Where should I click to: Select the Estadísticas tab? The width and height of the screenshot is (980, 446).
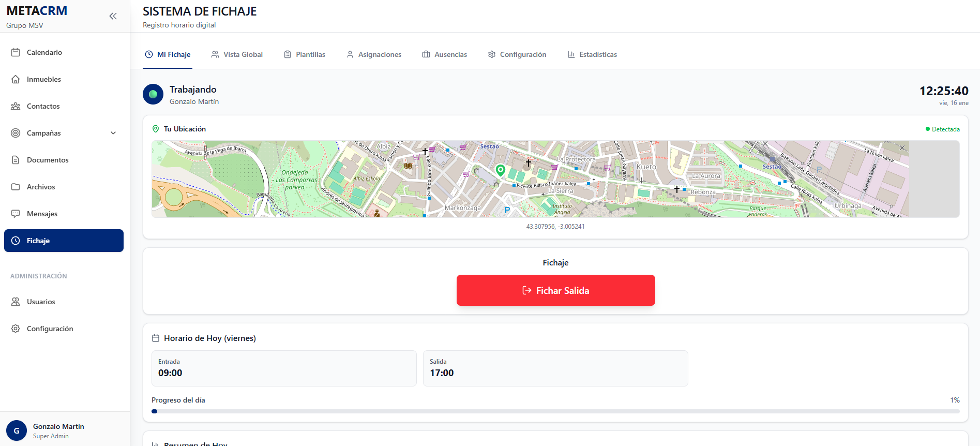592,54
